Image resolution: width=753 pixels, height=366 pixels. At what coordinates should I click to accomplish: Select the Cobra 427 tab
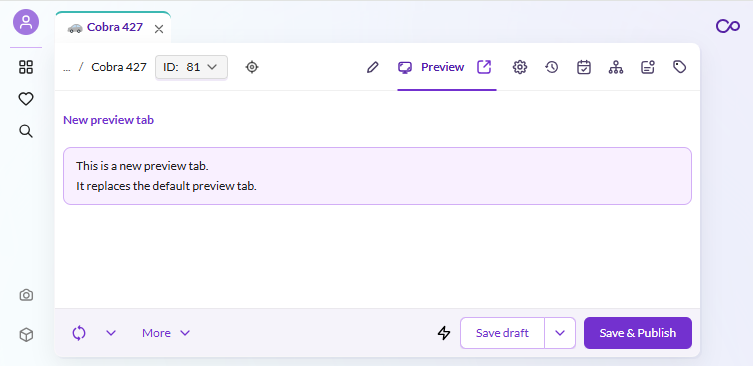113,27
